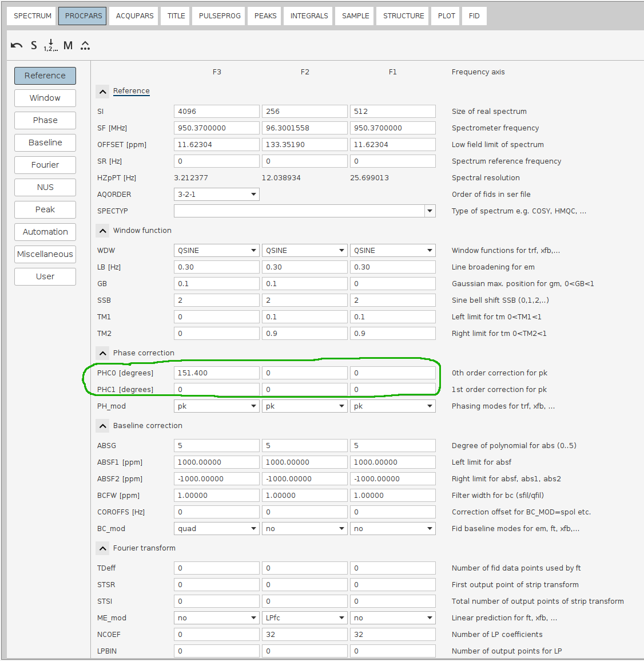
Task: Open the PULSEPROG tab
Action: click(x=218, y=15)
